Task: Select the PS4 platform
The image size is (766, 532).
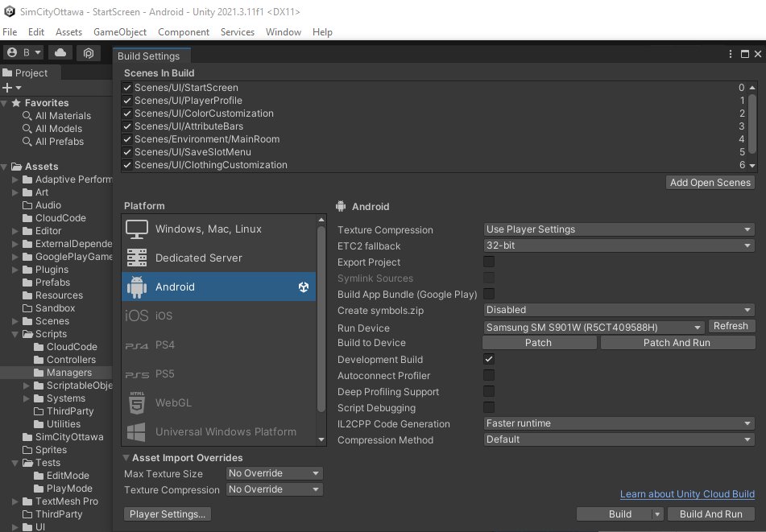Action: tap(218, 344)
